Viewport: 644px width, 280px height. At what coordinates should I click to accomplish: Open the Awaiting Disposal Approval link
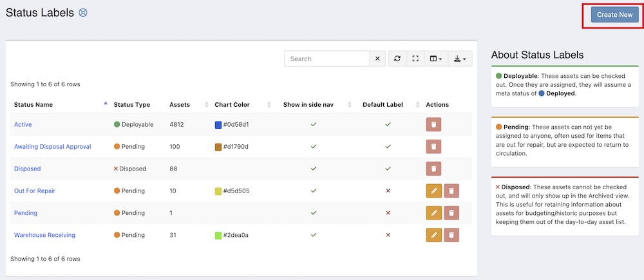(52, 147)
